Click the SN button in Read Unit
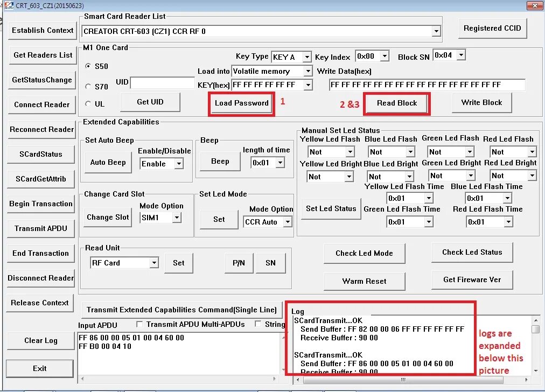 pyautogui.click(x=270, y=263)
